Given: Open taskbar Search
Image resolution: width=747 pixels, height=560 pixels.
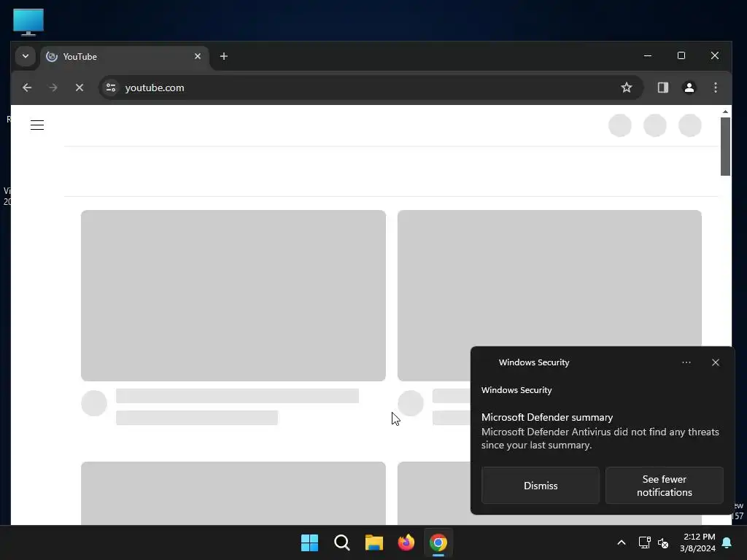Looking at the screenshot, I should click(341, 542).
